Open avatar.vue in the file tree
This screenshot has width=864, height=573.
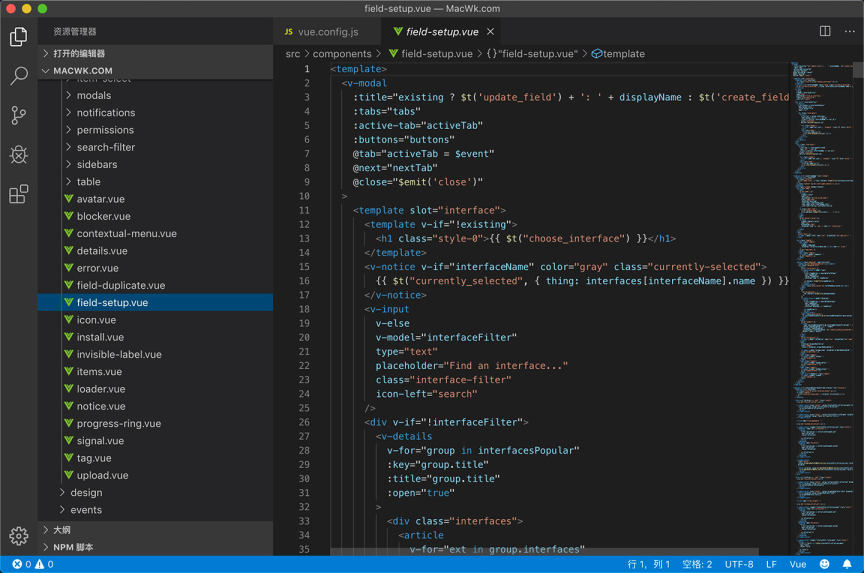click(x=101, y=199)
